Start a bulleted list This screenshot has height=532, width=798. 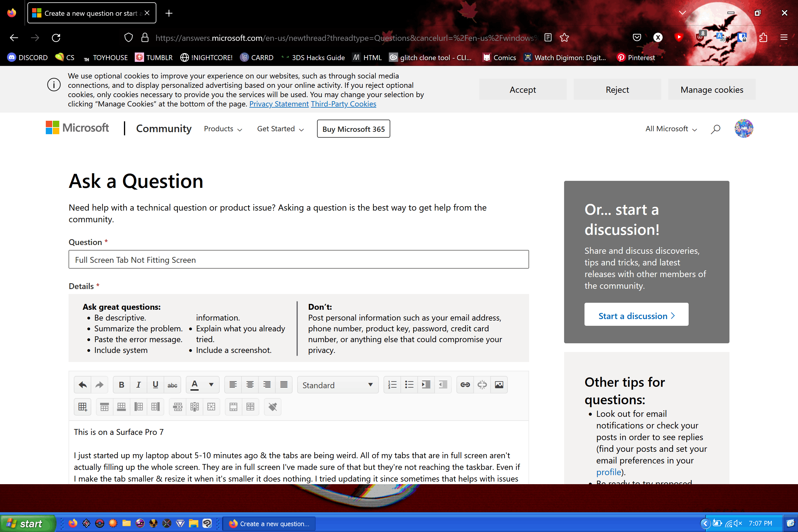[409, 384]
